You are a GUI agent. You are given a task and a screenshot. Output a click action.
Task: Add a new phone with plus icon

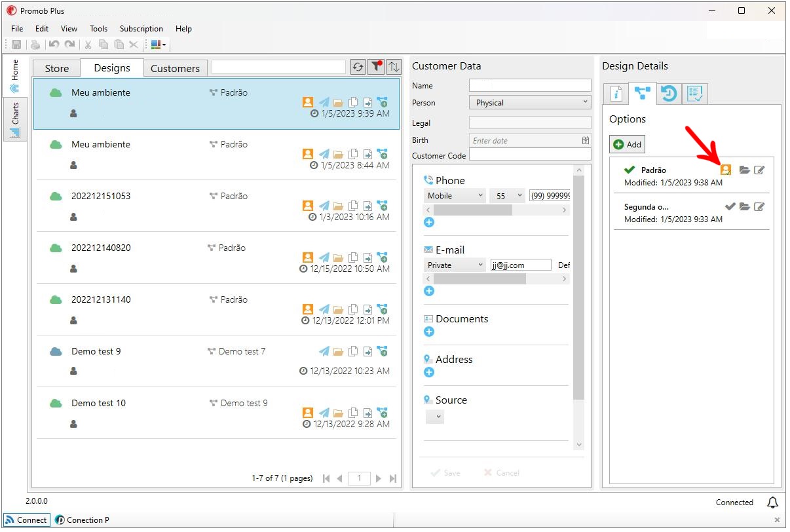coord(429,222)
